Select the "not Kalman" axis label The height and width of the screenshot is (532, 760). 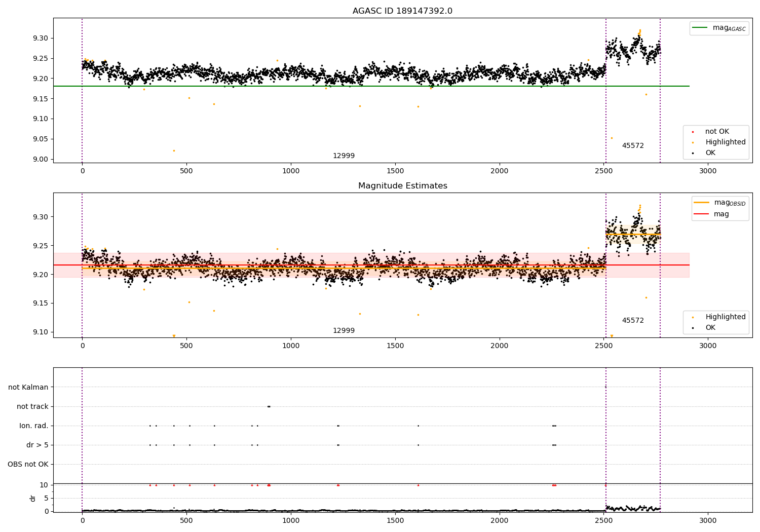tap(28, 388)
